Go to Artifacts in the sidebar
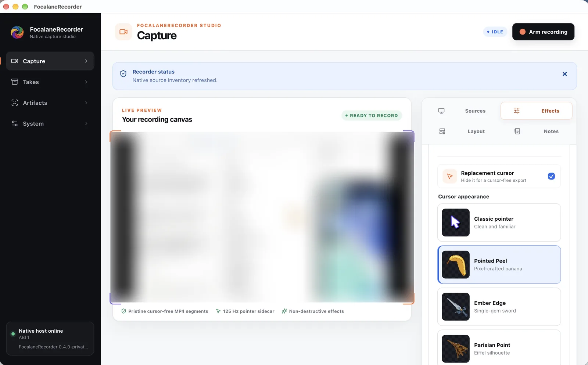 [50, 103]
